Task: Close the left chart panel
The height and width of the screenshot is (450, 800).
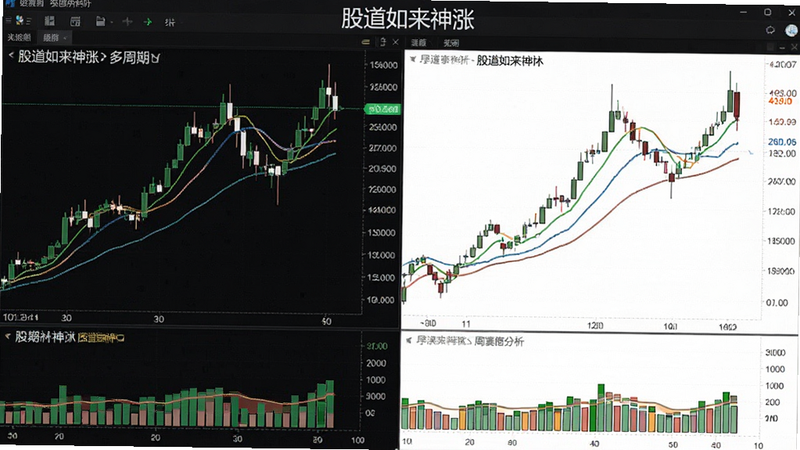Action: coord(395,42)
